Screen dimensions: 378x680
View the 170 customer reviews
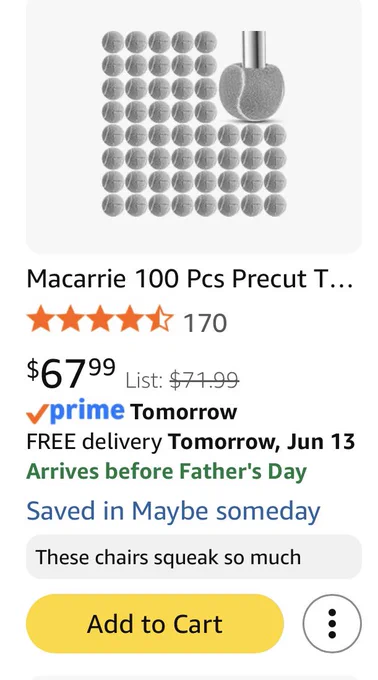click(x=205, y=323)
